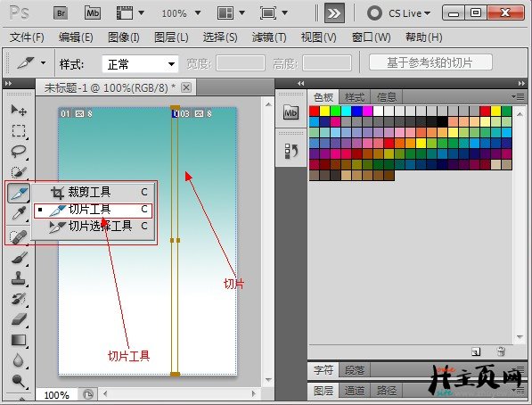Pick the black swatch in the second row

(x=442, y=121)
